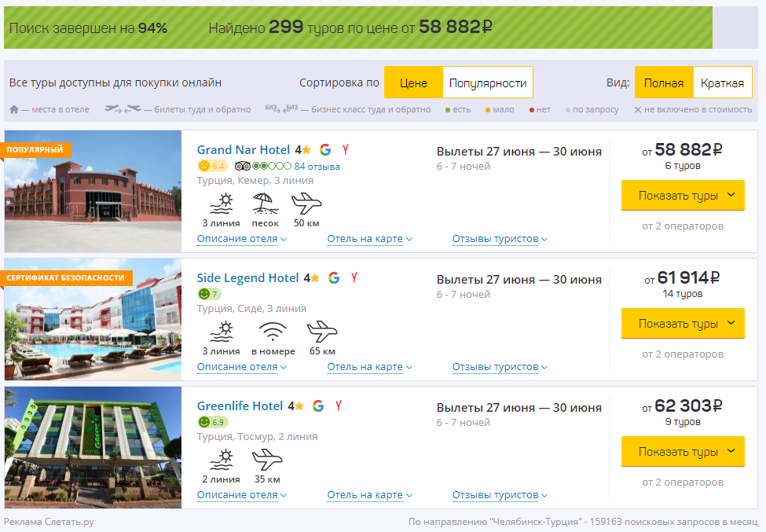Click business class icon in legend
The width and height of the screenshot is (766, 532).
click(x=281, y=108)
